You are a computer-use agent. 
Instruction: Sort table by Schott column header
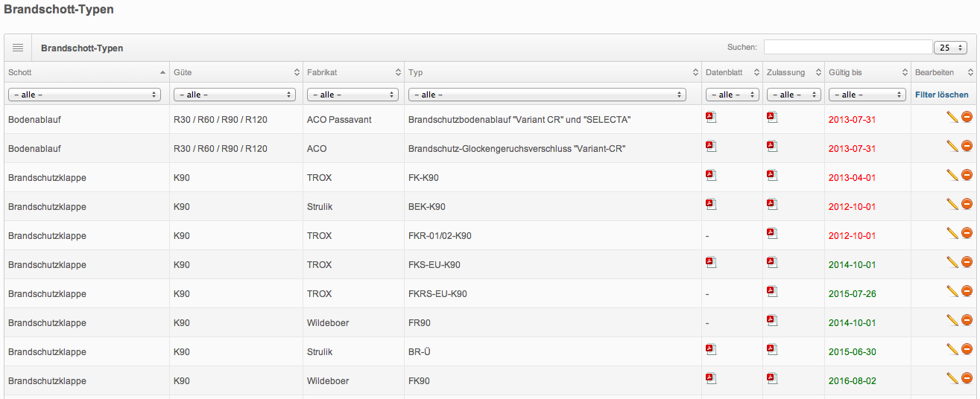86,72
